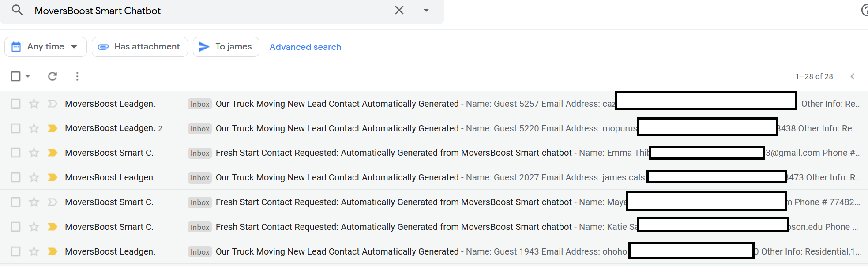
Task: Expand the select all dropdown arrow
Action: 28,76
